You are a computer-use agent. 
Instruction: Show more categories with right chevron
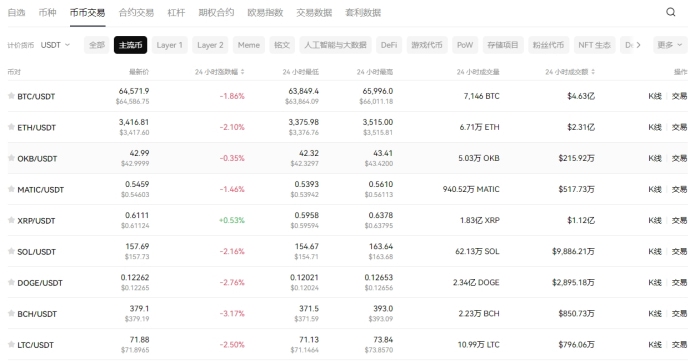[638, 45]
